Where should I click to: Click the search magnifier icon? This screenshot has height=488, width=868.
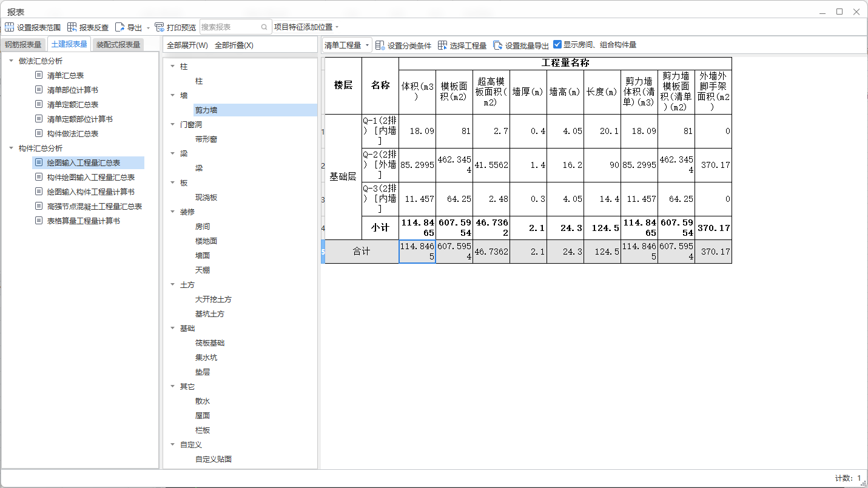click(264, 27)
